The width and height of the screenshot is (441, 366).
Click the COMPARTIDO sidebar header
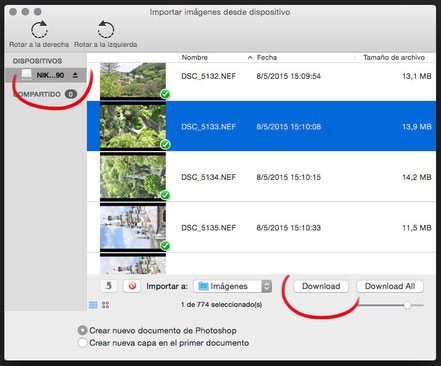37,94
